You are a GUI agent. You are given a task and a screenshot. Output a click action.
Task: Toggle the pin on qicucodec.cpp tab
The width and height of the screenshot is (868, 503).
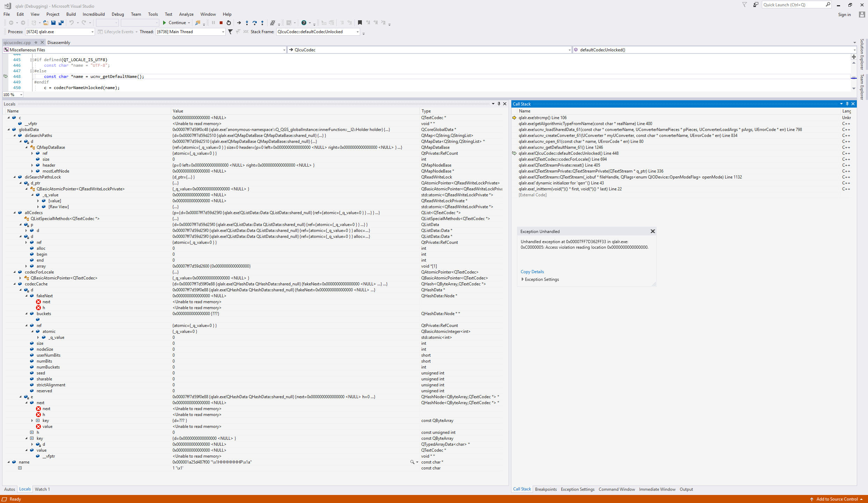(36, 43)
